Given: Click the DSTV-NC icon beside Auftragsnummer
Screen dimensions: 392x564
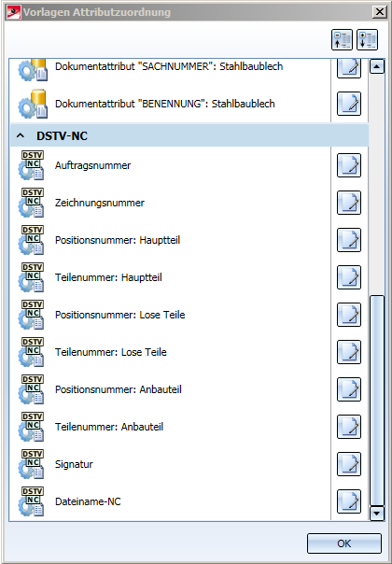Looking at the screenshot, I should 32,165.
